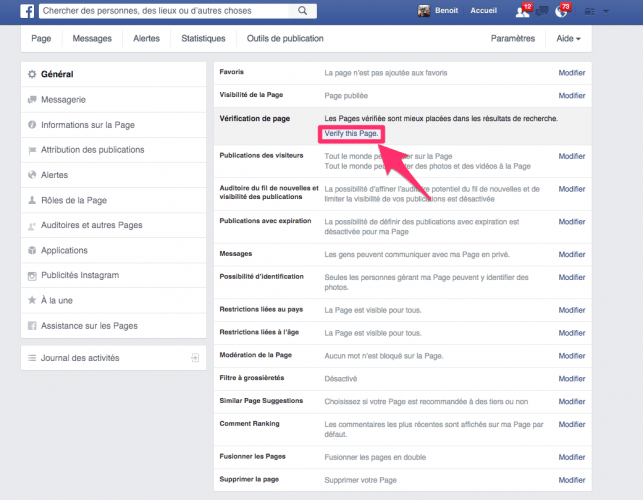Go to Accueil home link

tap(483, 11)
